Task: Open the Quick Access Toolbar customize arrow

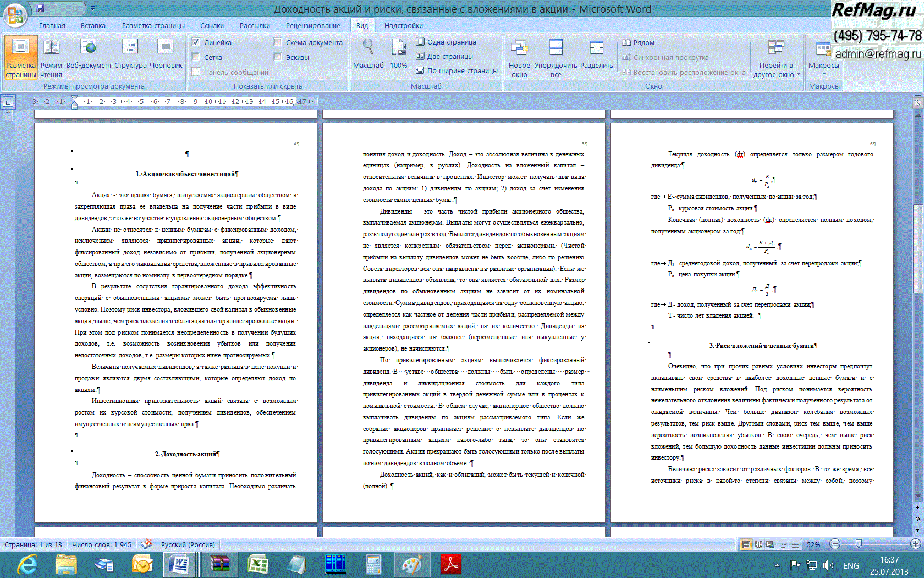Action: tap(93, 9)
